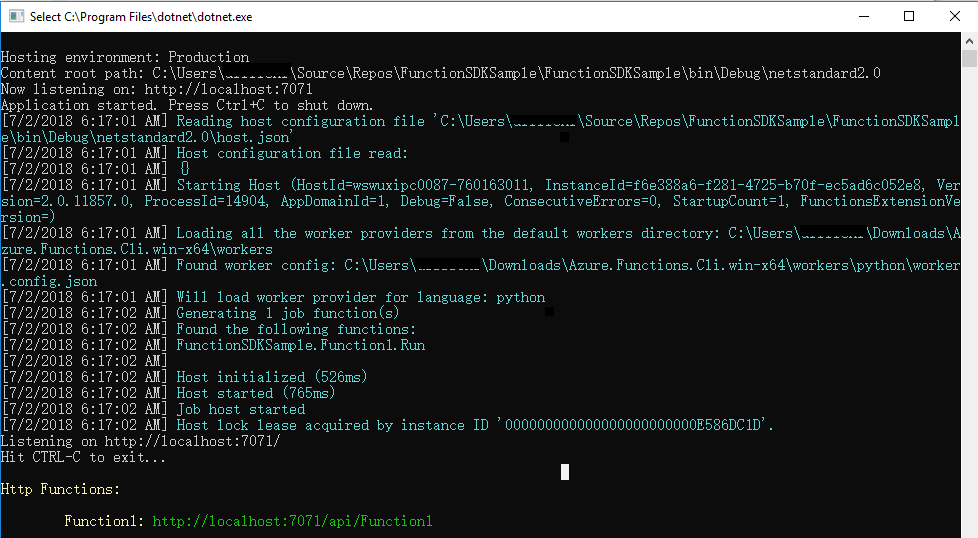Screen dimensions: 978x538
Task: Click the 'Application started' message line
Action: (186, 105)
